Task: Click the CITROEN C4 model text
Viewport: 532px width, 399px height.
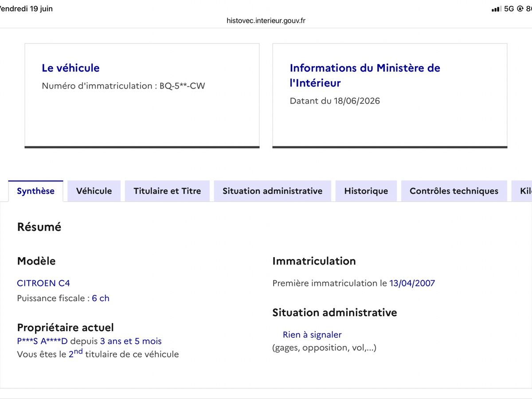Action: pos(43,283)
